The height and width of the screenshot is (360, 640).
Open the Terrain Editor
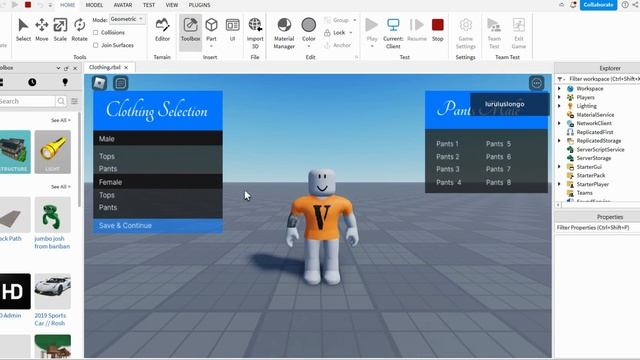point(162,29)
